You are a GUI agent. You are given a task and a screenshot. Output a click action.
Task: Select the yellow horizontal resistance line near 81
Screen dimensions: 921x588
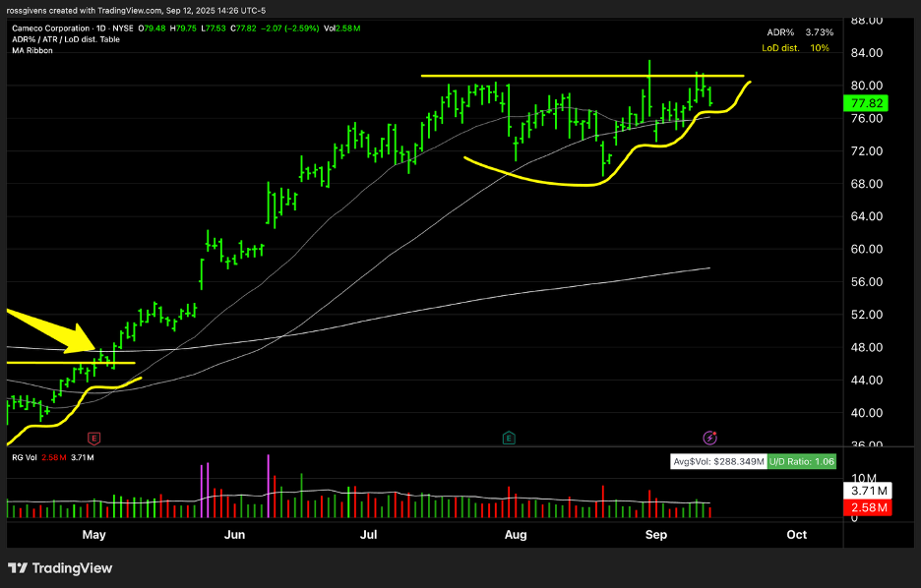(x=581, y=76)
